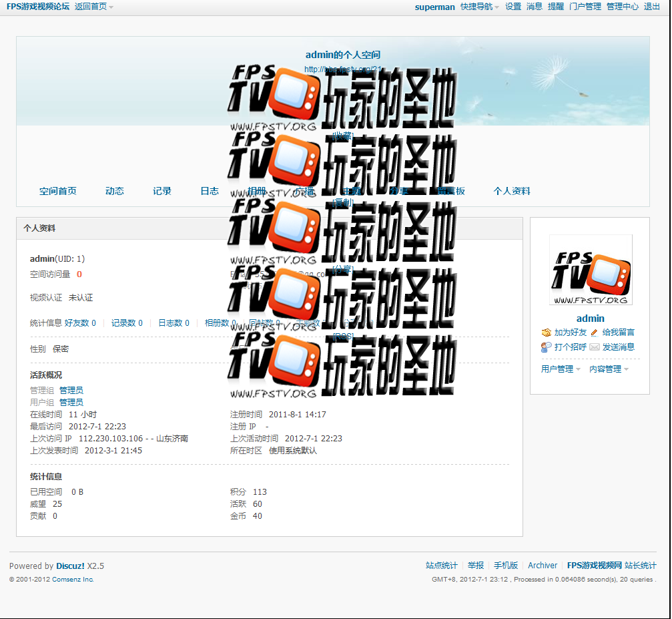Open 管理中心 in the top bar
Viewport: 672px width, 619px height.
click(x=623, y=7)
